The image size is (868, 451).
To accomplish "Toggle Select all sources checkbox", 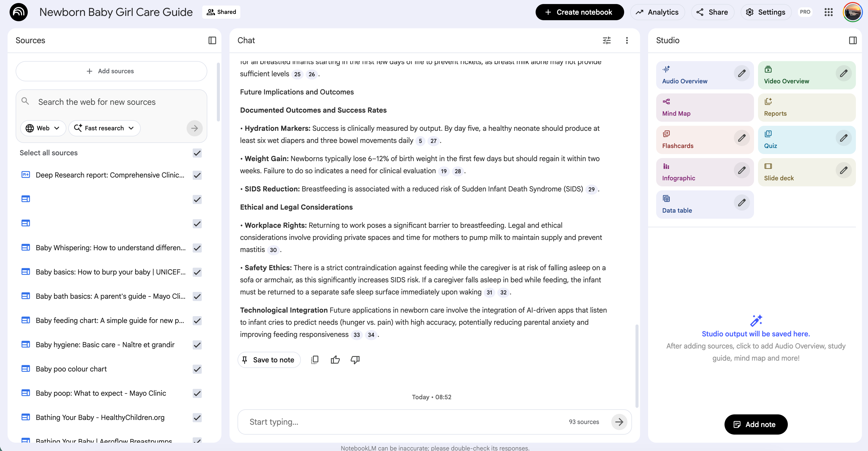I will click(197, 153).
